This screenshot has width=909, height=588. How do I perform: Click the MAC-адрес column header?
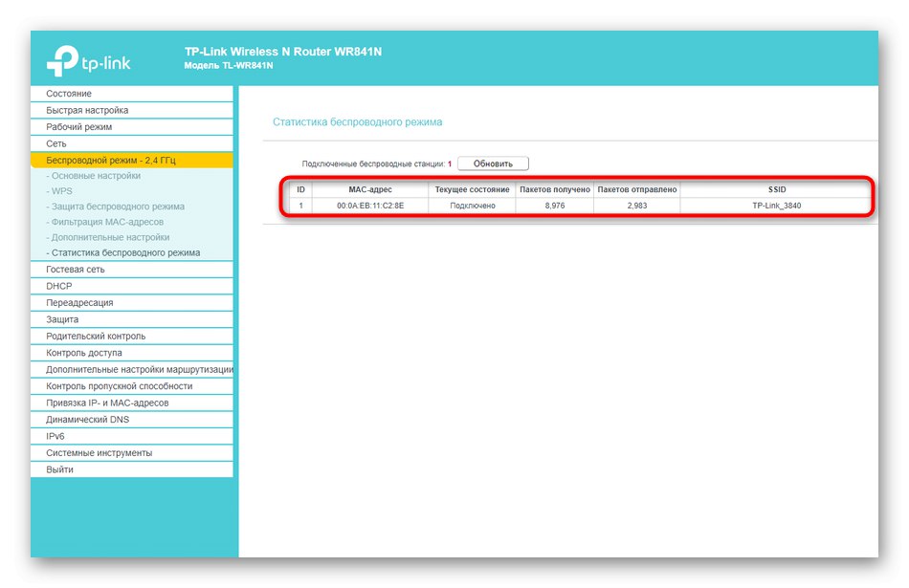click(x=370, y=189)
